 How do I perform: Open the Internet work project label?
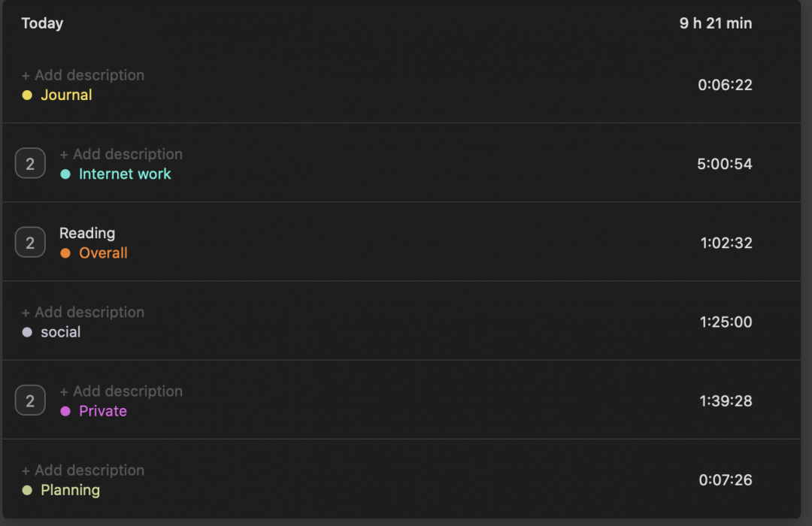(125, 174)
